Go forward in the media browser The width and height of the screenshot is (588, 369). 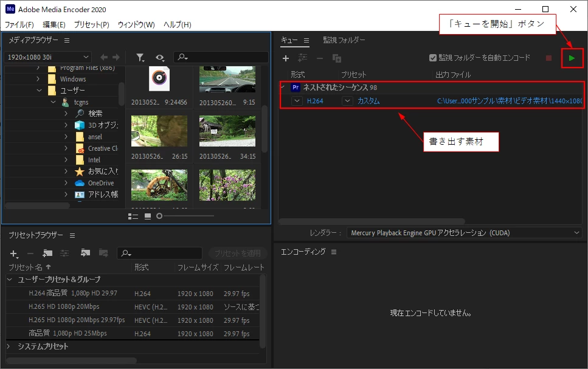pos(116,57)
